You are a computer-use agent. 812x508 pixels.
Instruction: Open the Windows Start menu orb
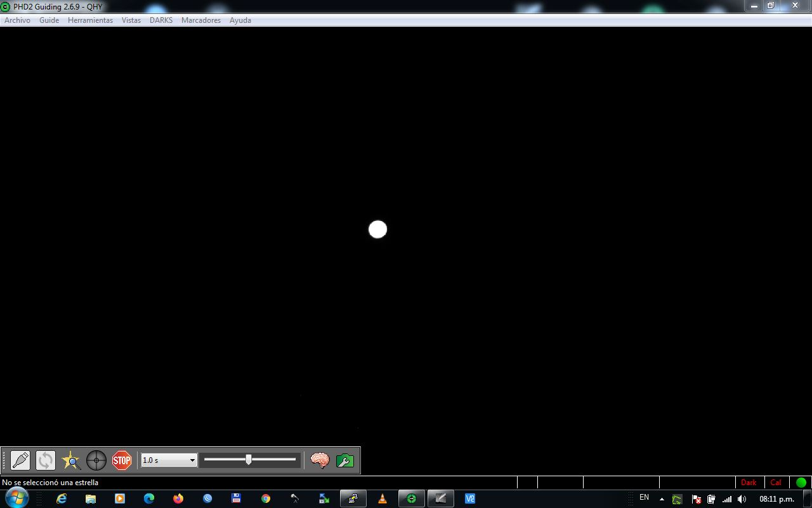tap(16, 498)
